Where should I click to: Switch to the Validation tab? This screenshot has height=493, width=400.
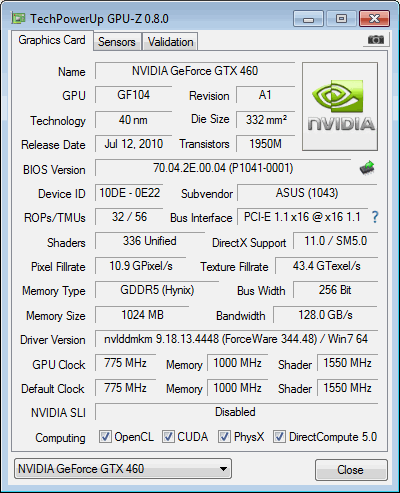[x=170, y=42]
